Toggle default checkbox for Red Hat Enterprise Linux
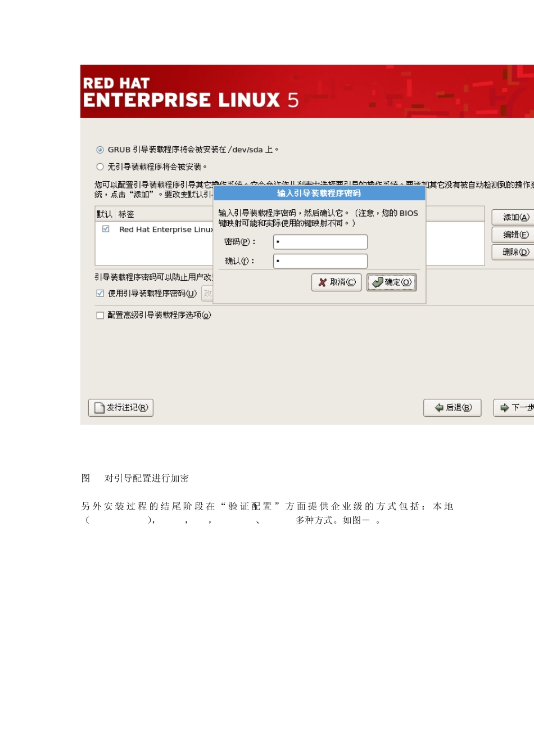Screen dimensions: 534x756 [x=106, y=229]
